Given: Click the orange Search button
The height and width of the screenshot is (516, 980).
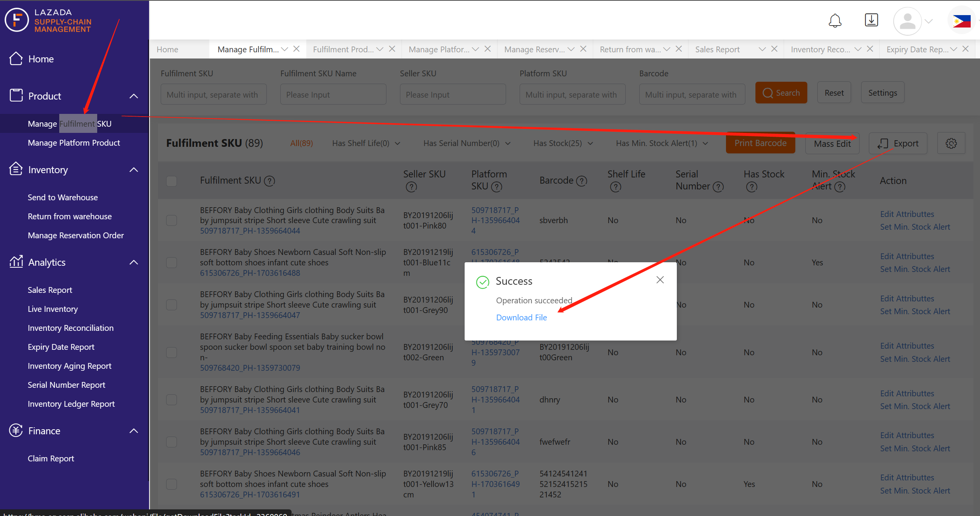Looking at the screenshot, I should coord(781,93).
